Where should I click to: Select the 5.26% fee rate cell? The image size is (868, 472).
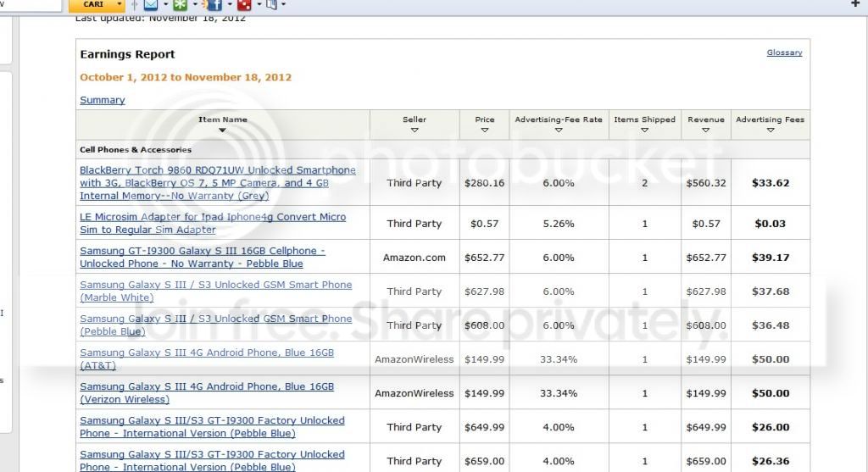tap(558, 224)
